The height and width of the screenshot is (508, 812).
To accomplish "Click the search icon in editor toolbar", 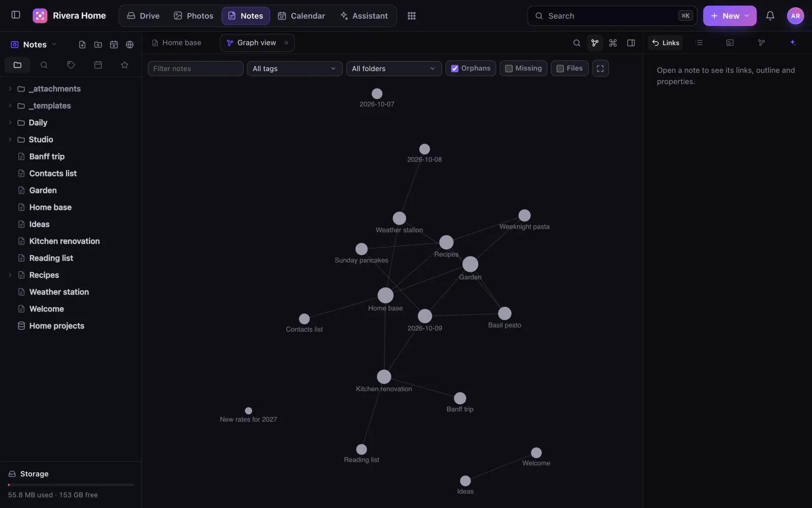I will [x=577, y=43].
